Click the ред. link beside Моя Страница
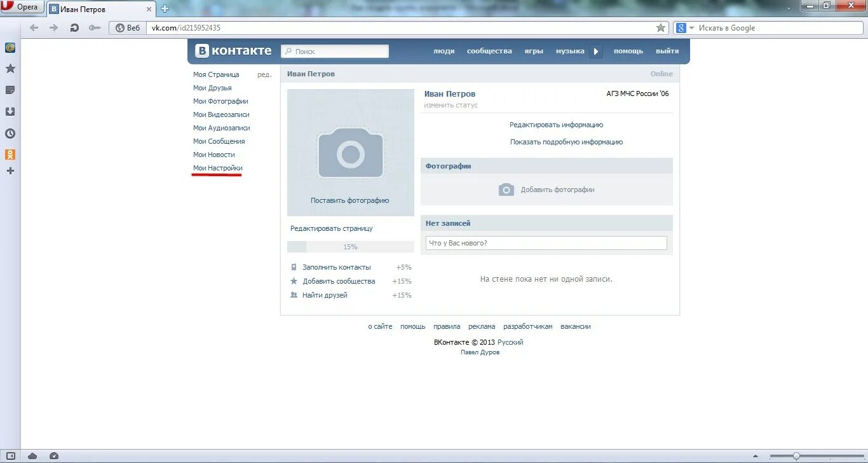Viewport: 868px width, 463px height. click(x=264, y=74)
